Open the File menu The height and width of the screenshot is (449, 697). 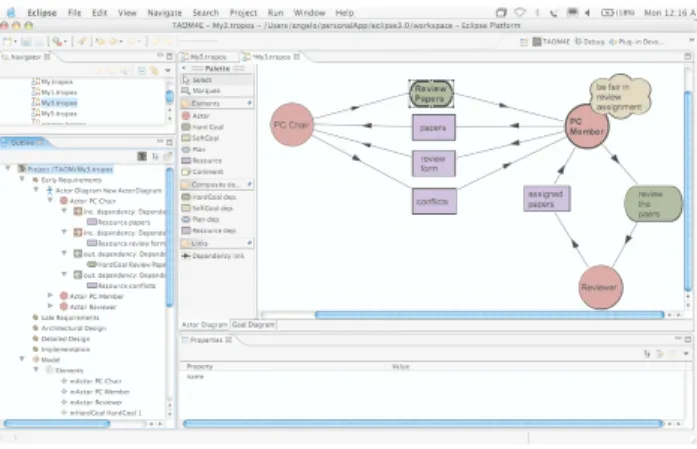(74, 13)
